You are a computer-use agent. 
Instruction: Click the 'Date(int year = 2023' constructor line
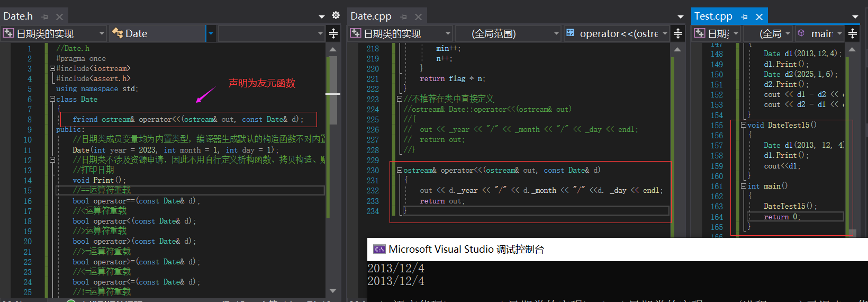[175, 150]
